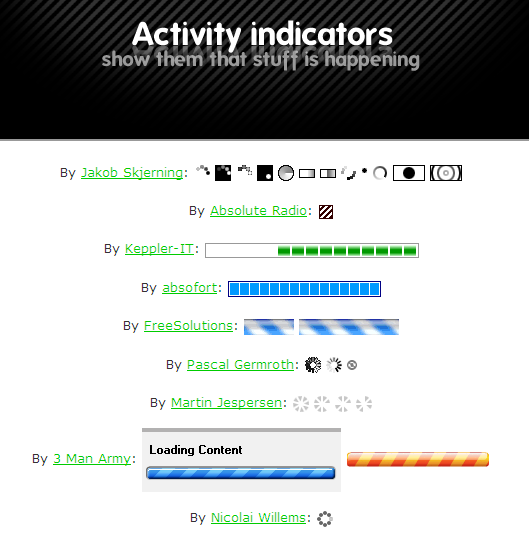Open the absofort link
529x540 pixels.
(x=190, y=288)
